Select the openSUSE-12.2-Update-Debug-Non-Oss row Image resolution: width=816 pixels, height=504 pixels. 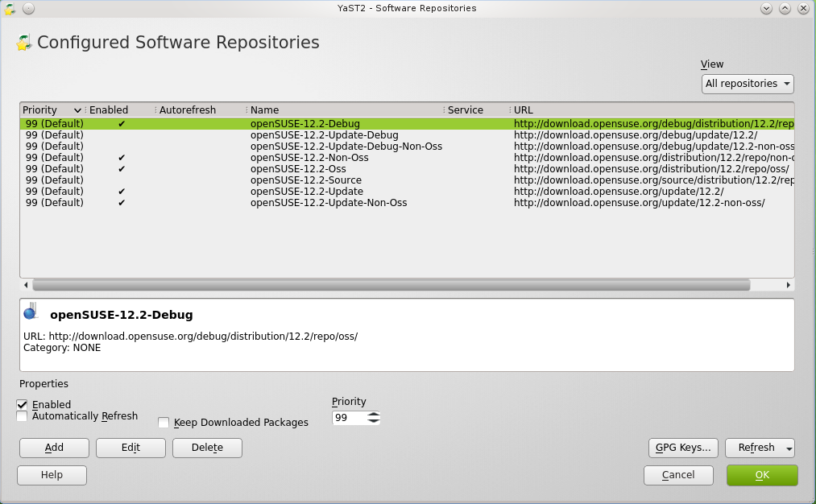[407, 147]
